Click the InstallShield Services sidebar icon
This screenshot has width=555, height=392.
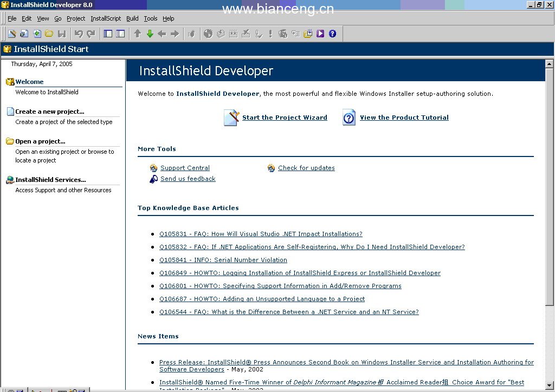click(x=10, y=180)
